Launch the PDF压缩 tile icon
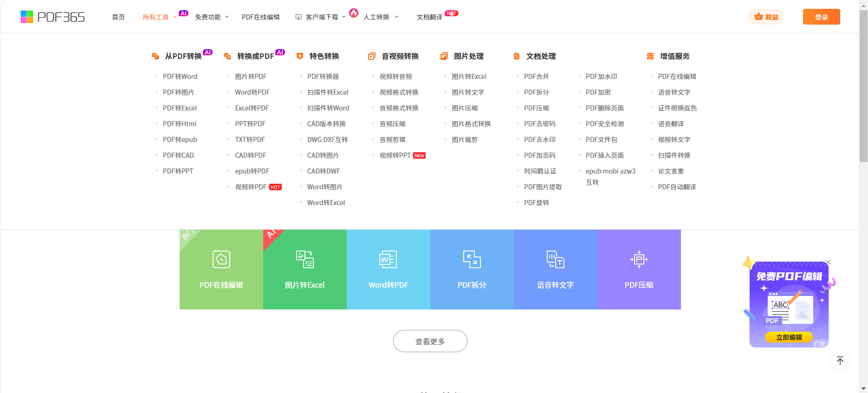Screen dimensions: 868x393 coord(639,259)
